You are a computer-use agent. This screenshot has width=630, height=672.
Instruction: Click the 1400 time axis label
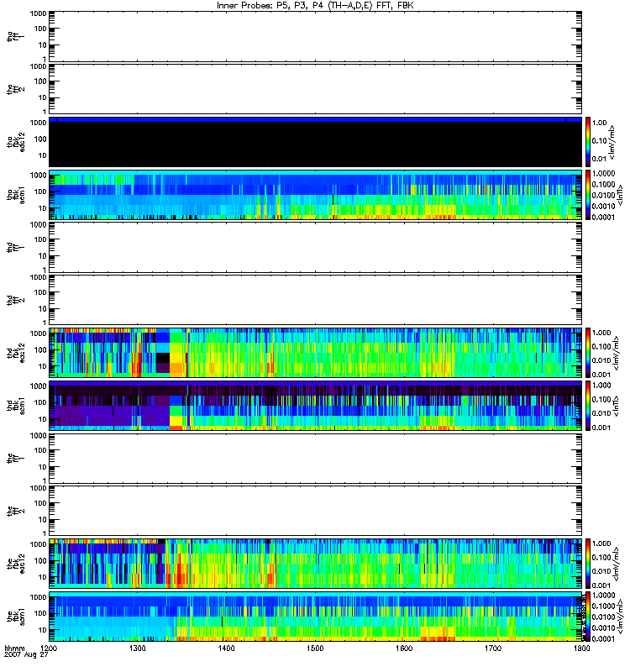pyautogui.click(x=226, y=648)
